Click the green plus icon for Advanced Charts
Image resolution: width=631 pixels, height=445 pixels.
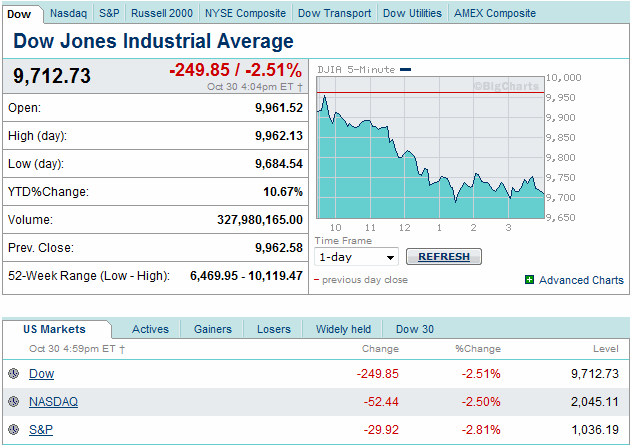click(530, 280)
